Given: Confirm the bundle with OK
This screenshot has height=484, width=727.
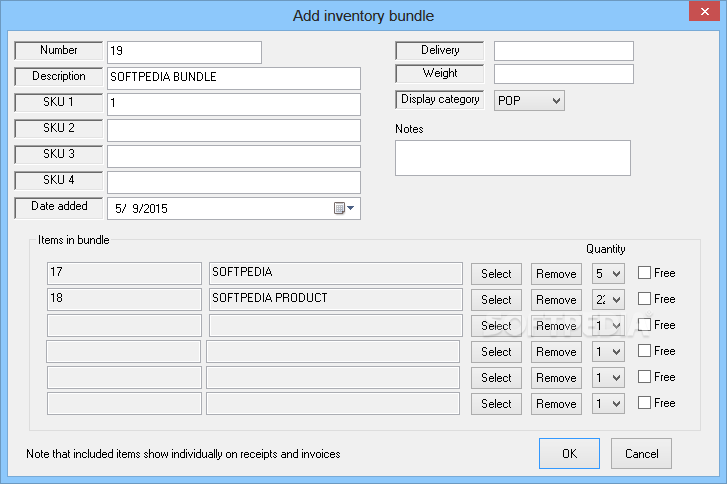Looking at the screenshot, I should pos(569,453).
